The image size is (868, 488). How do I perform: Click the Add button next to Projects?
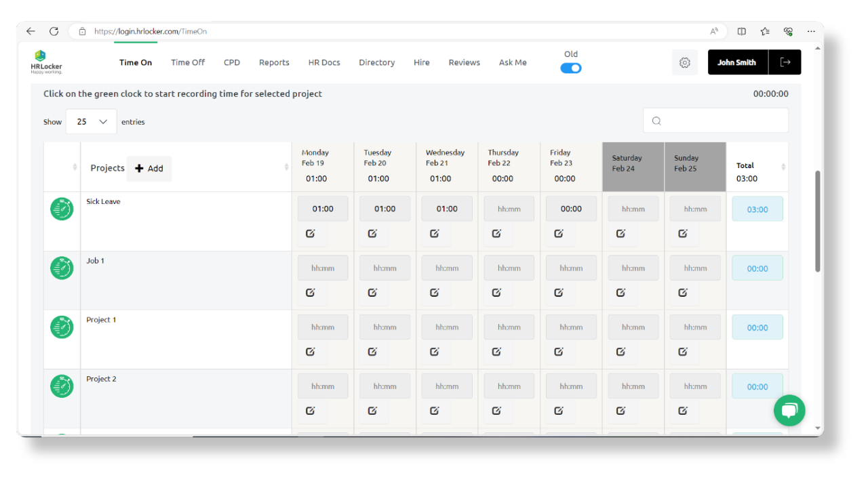coord(149,168)
